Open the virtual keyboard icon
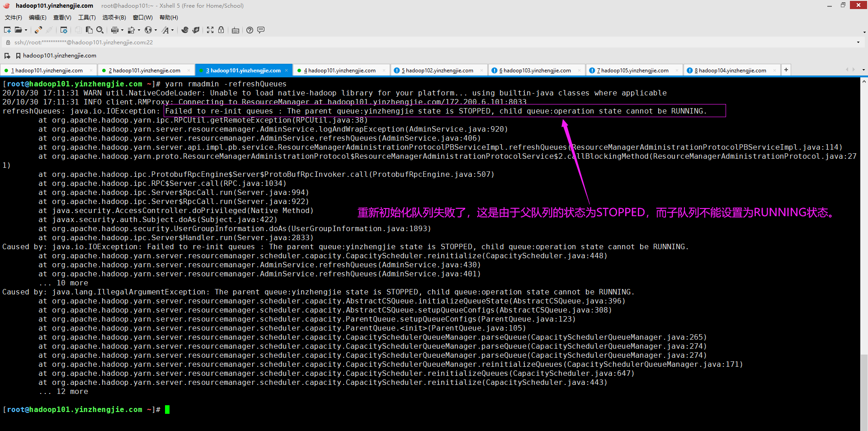868x431 pixels. pyautogui.click(x=235, y=30)
